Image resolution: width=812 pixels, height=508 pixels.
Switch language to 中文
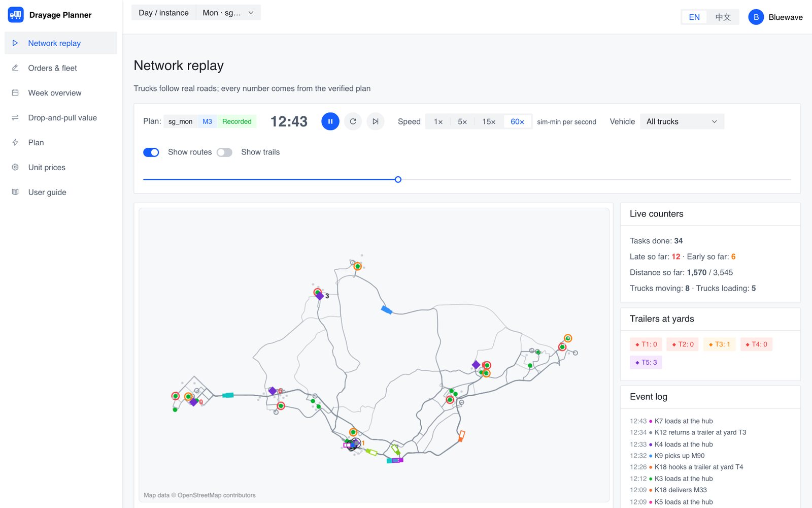pyautogui.click(x=723, y=17)
